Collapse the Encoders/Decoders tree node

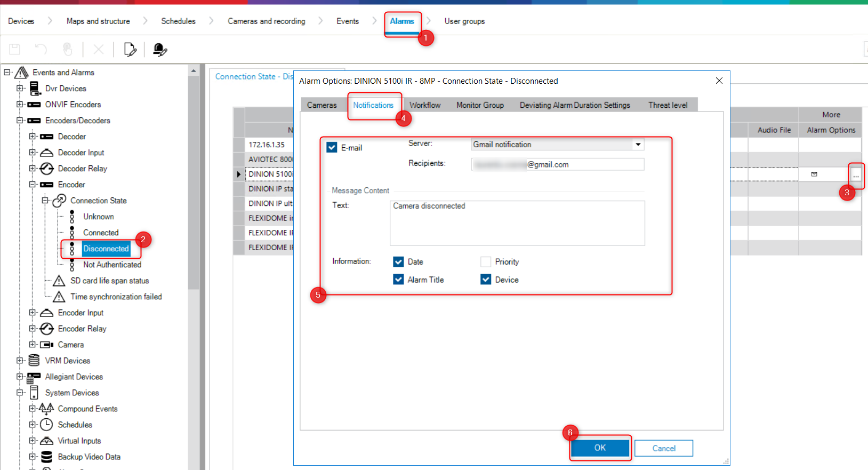(20, 121)
